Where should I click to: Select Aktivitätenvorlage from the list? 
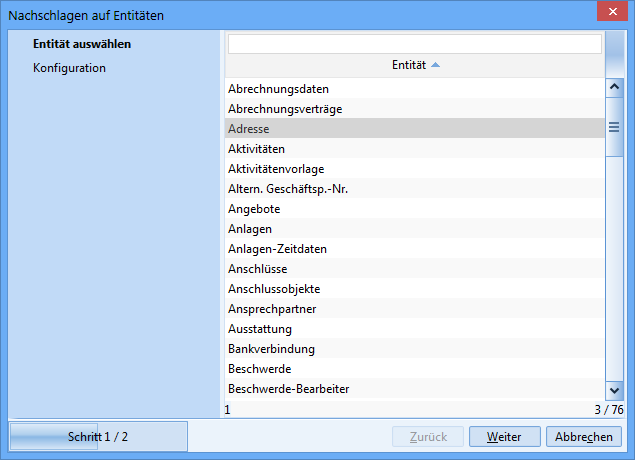pos(276,169)
